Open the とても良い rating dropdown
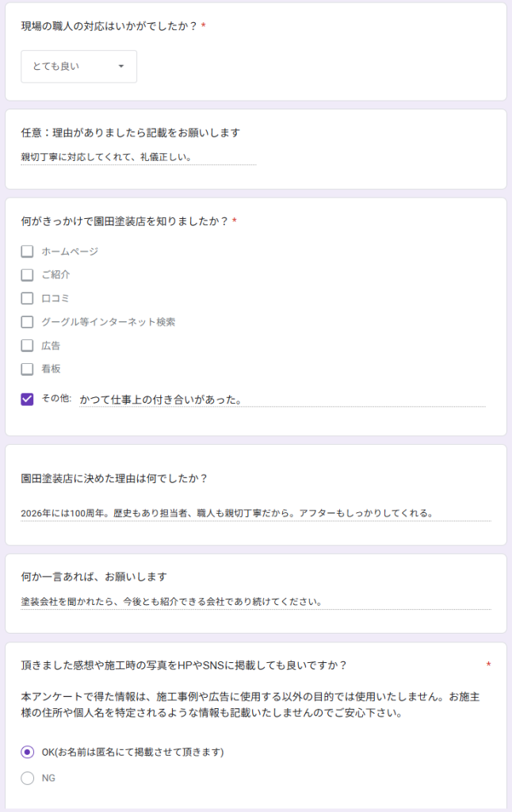The image size is (512, 812). 78,67
